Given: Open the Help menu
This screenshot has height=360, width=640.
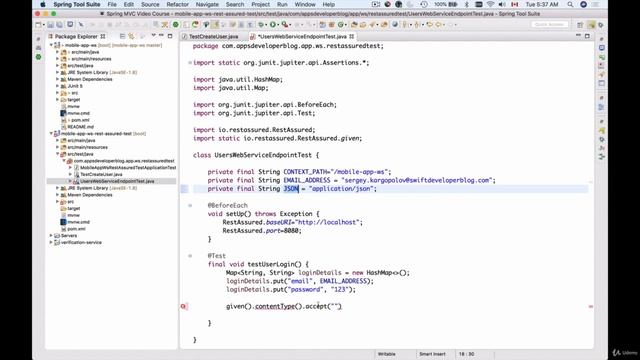Looking at the screenshot, I should click(x=329, y=4).
